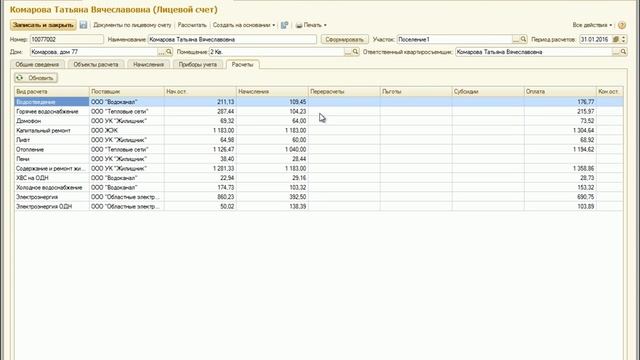The width and height of the screenshot is (640, 360).
Task: Select the Отопление row
Action: point(319,149)
